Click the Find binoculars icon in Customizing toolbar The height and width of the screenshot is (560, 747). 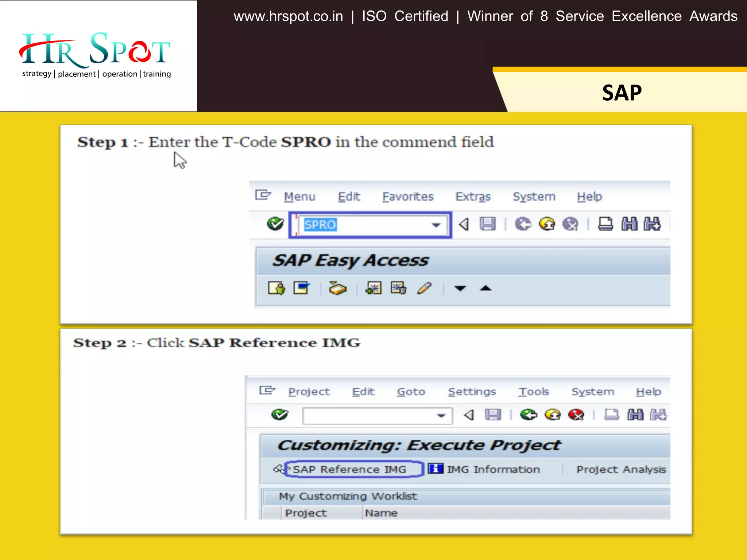(x=635, y=415)
